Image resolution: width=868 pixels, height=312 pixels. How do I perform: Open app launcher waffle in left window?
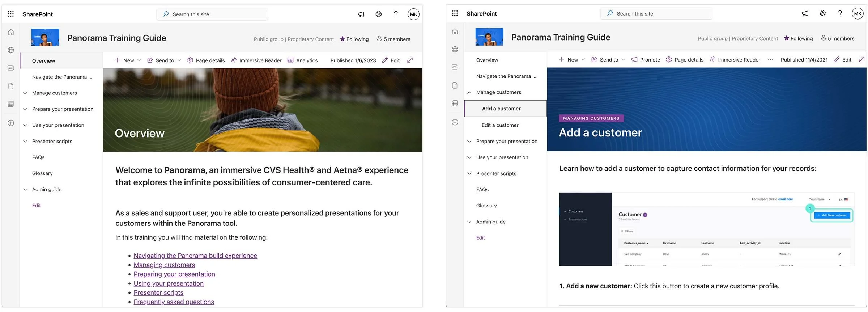pos(11,14)
